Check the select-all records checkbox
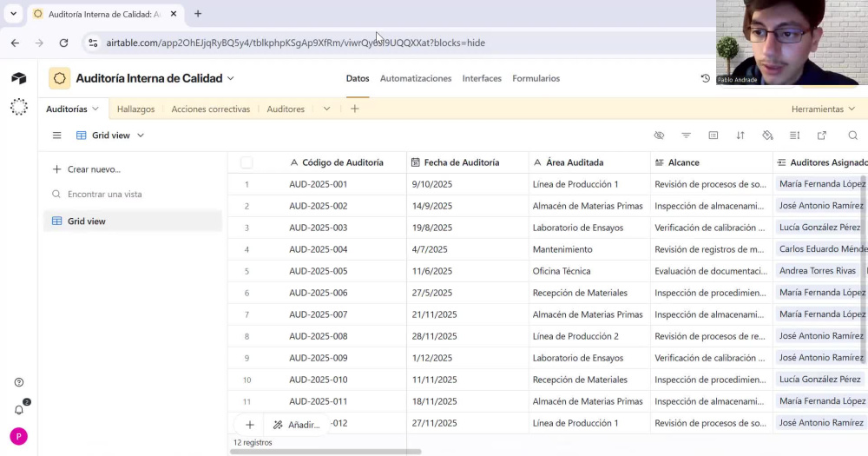Screen dimensions: 868x456 click(x=247, y=162)
